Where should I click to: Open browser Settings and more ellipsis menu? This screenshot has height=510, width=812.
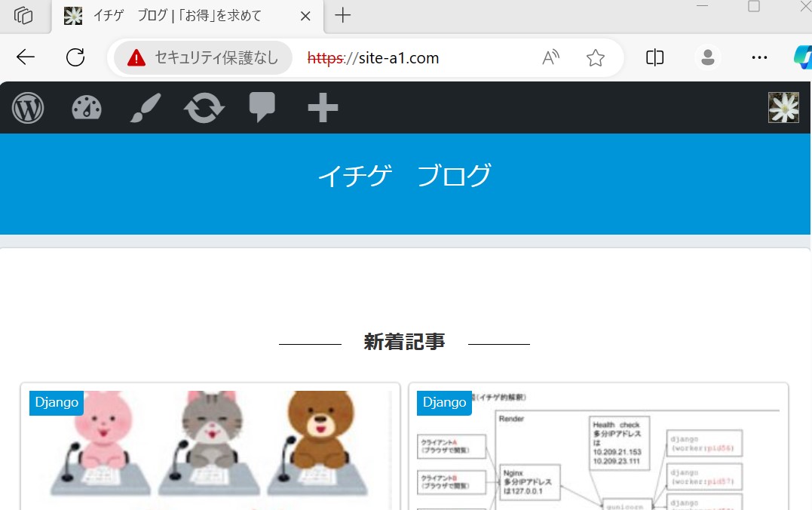[759, 58]
